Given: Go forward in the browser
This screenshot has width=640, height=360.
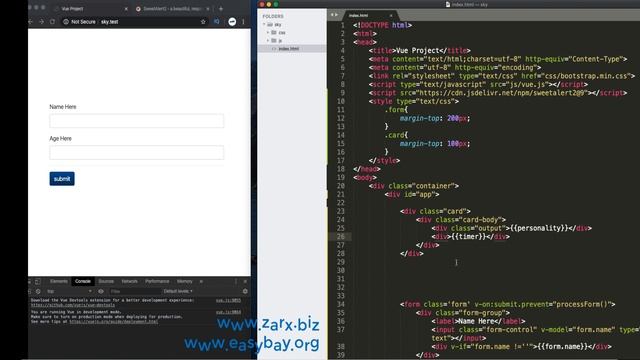Looking at the screenshot, I should (41, 22).
